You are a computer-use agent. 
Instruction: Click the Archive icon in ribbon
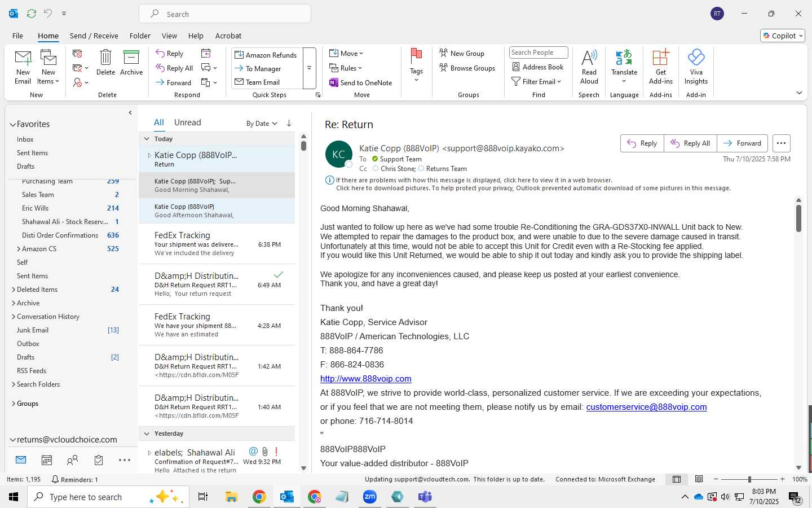pyautogui.click(x=131, y=58)
